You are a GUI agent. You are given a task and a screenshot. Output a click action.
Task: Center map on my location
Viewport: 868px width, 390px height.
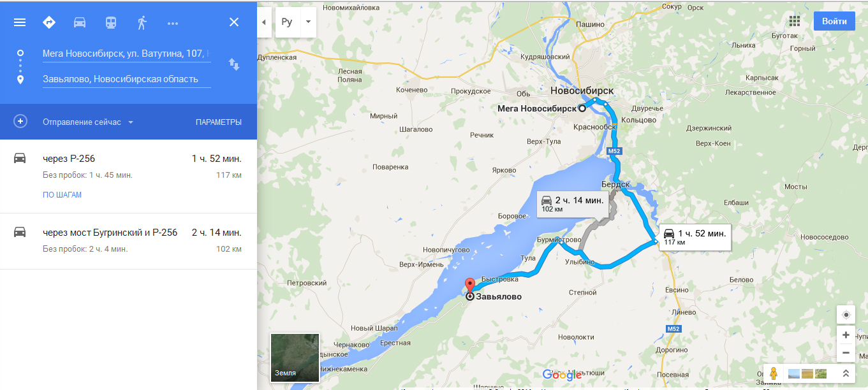[846, 315]
